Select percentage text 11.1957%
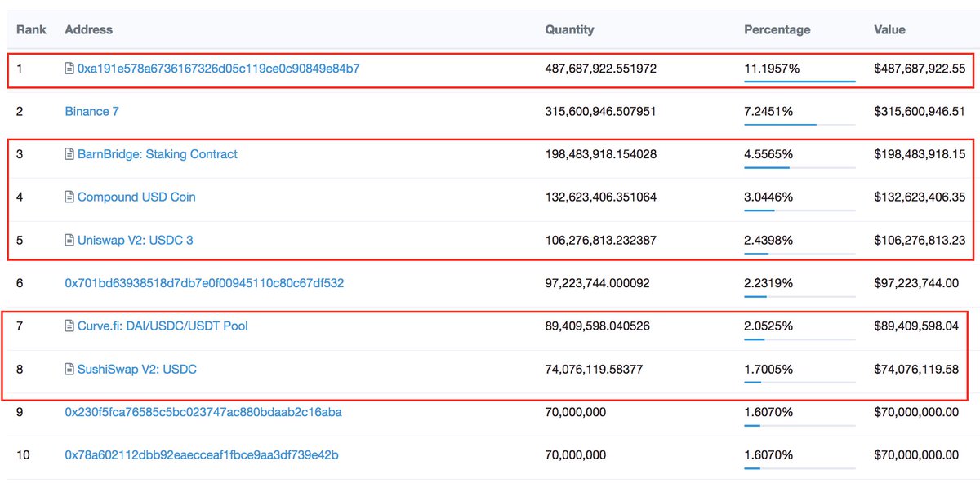Image resolution: width=980 pixels, height=483 pixels. click(x=772, y=69)
